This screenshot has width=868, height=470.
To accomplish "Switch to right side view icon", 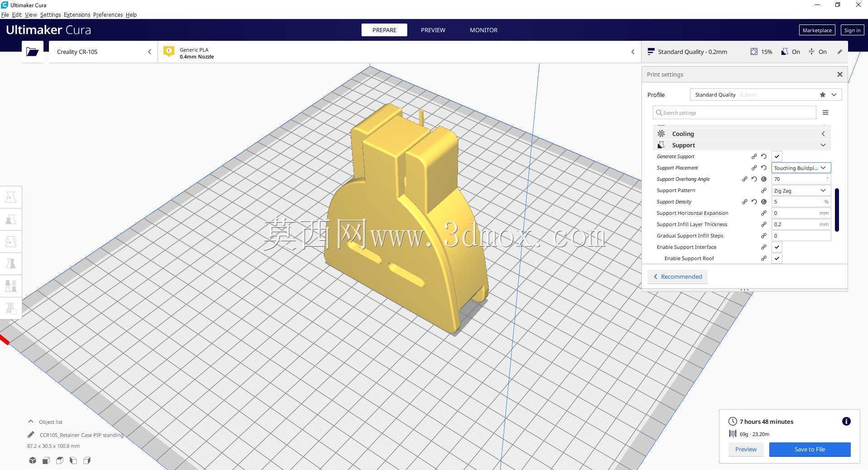I will tap(87, 460).
